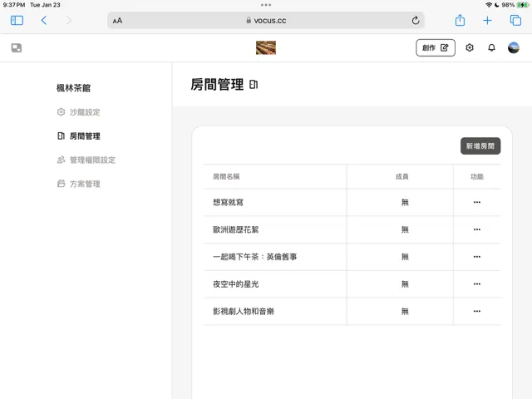Open 沙龍設定 in the sidebar

tap(78, 112)
